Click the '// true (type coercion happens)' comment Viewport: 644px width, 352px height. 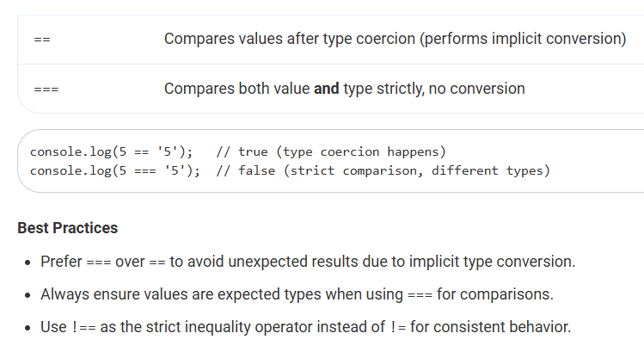tap(331, 151)
